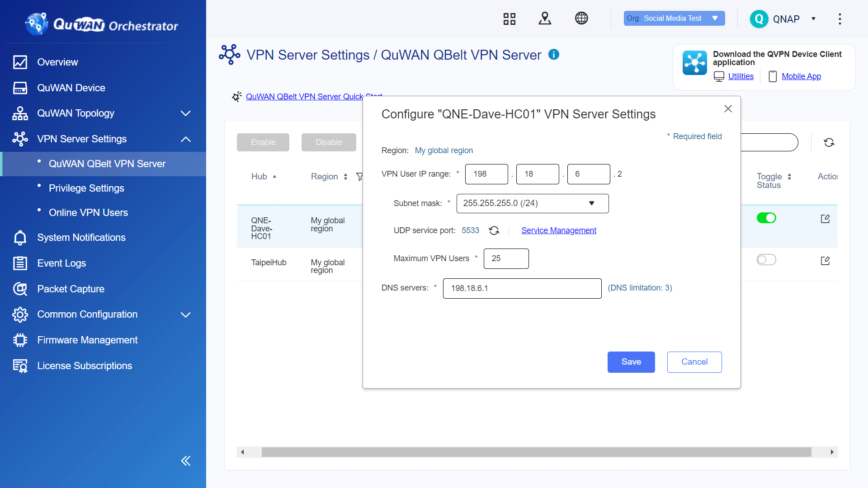Click the scrollbar right arrow
The width and height of the screenshot is (868, 488).
(x=832, y=452)
